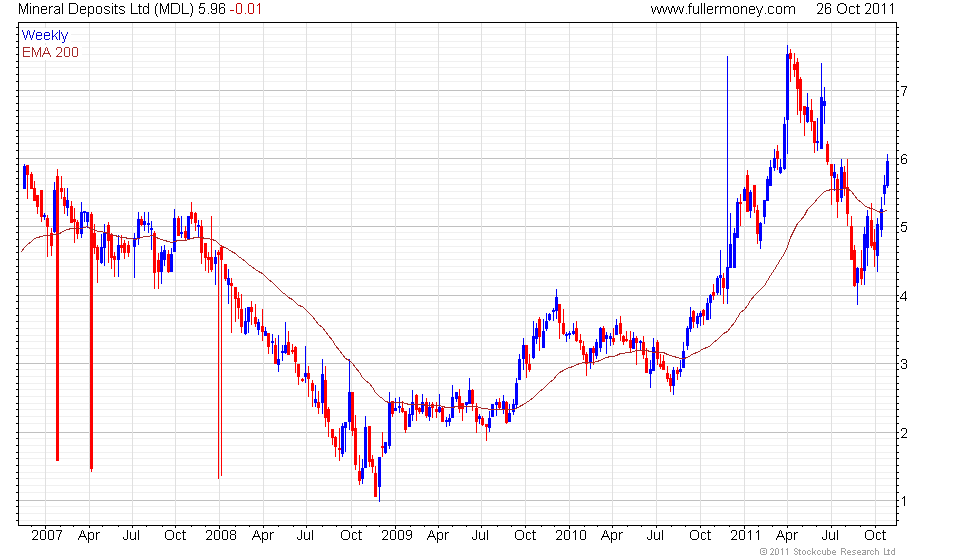The image size is (980, 560).
Task: Click the y-axis label 2
Action: [x=904, y=433]
